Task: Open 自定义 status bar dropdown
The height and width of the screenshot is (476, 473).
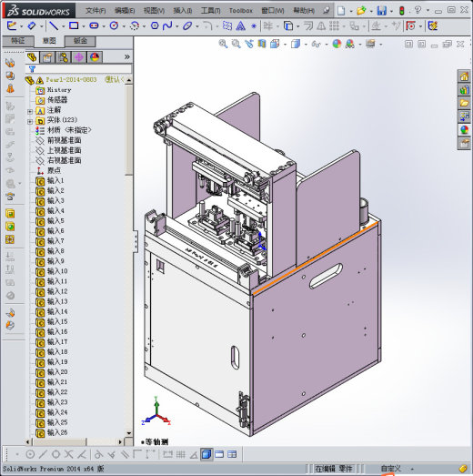Action: 412,469
